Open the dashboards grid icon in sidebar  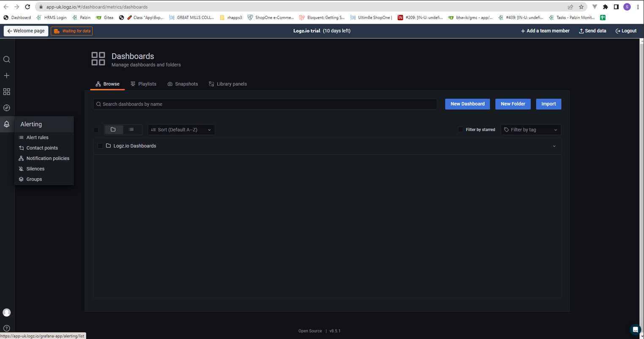pyautogui.click(x=7, y=92)
